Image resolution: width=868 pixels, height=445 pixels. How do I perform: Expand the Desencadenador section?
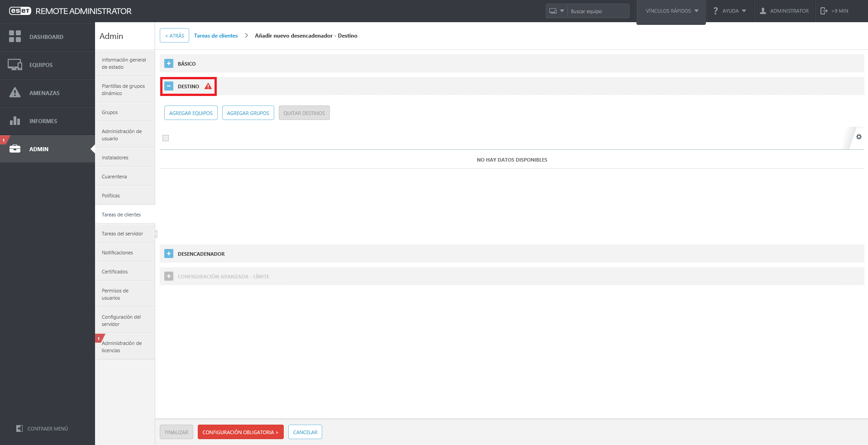coord(169,254)
